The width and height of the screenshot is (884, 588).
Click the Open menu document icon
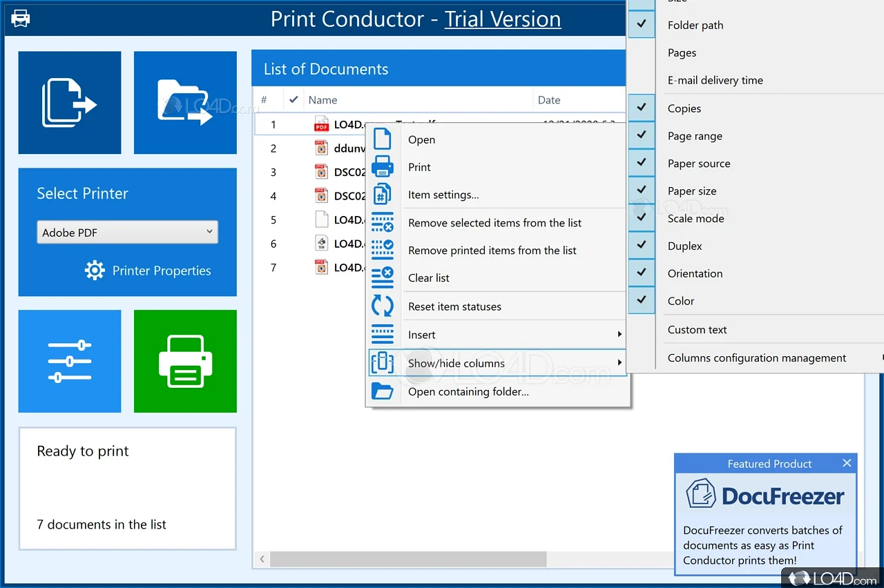point(382,139)
